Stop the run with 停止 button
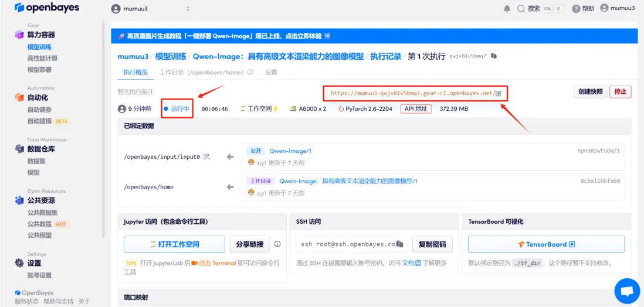The height and width of the screenshot is (307, 644). 620,92
